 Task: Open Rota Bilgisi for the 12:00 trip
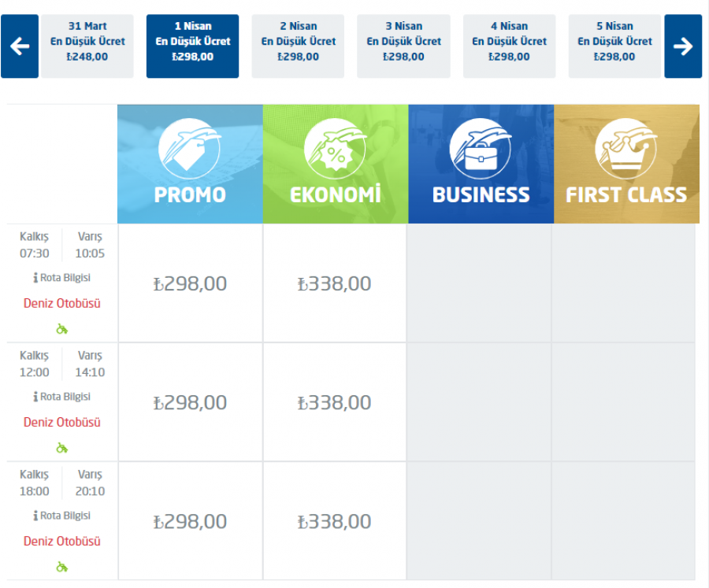[x=62, y=397]
